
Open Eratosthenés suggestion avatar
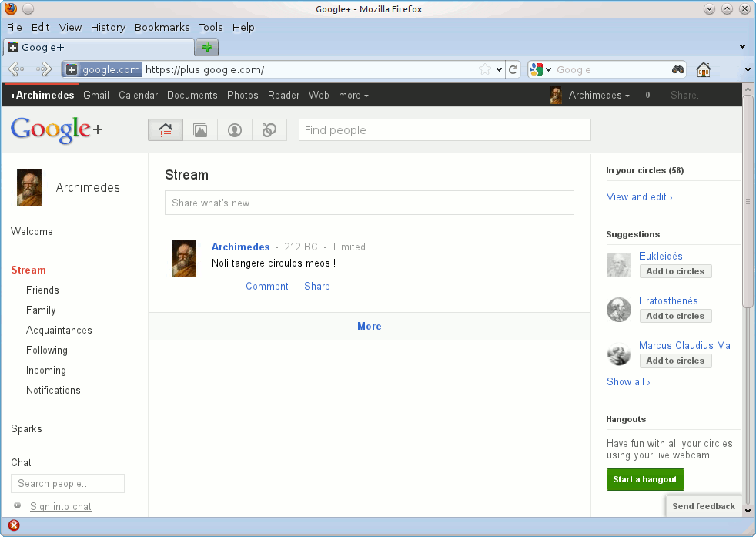click(x=619, y=310)
